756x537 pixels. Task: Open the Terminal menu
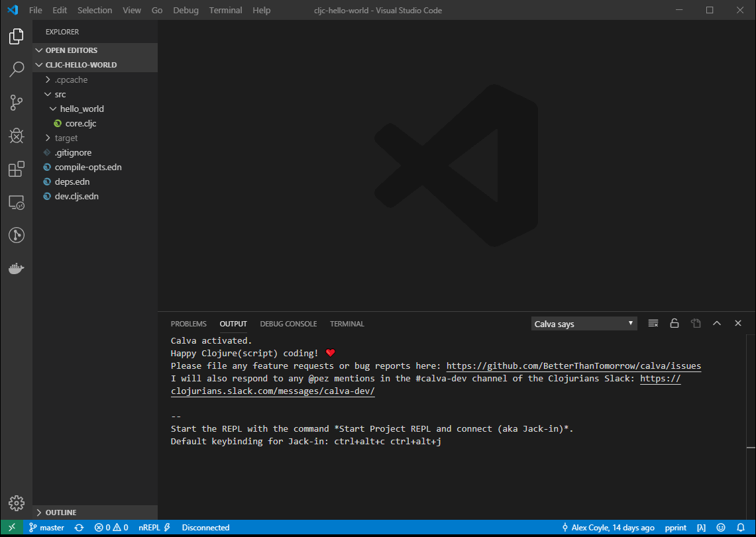[x=226, y=10]
